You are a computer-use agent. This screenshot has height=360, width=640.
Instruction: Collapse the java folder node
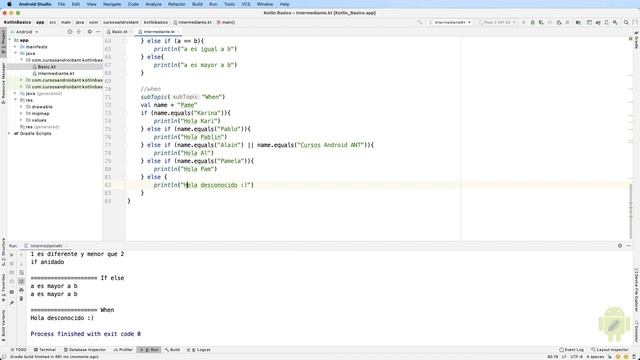(x=16, y=53)
